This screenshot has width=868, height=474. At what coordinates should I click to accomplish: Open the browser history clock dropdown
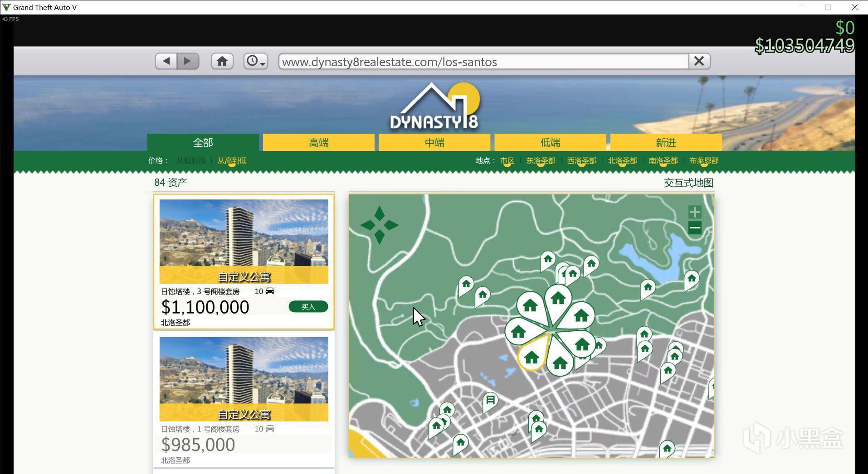coord(256,61)
